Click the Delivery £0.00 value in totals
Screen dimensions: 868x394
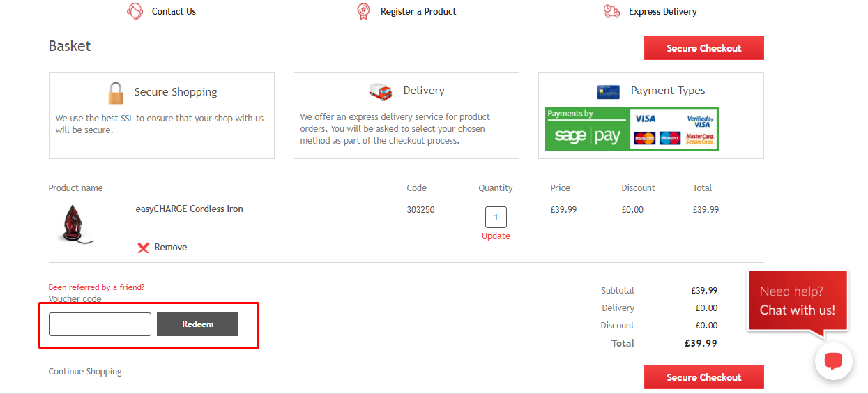pos(706,308)
